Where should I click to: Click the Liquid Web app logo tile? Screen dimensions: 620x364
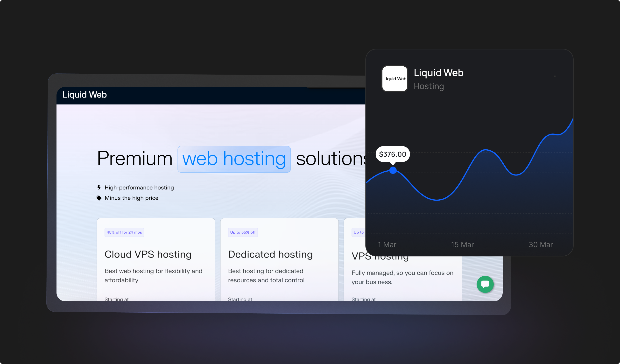[395, 79]
